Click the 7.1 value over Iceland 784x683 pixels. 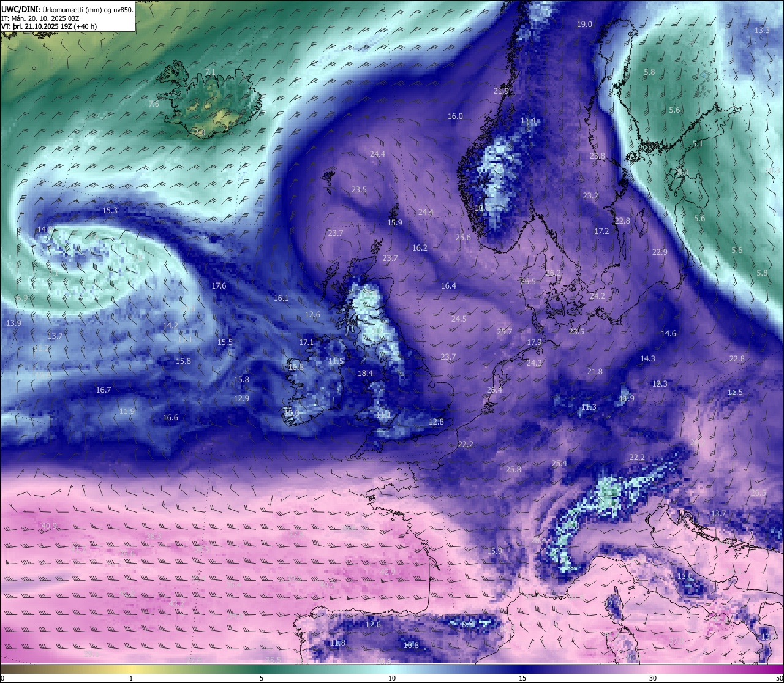[x=210, y=72]
